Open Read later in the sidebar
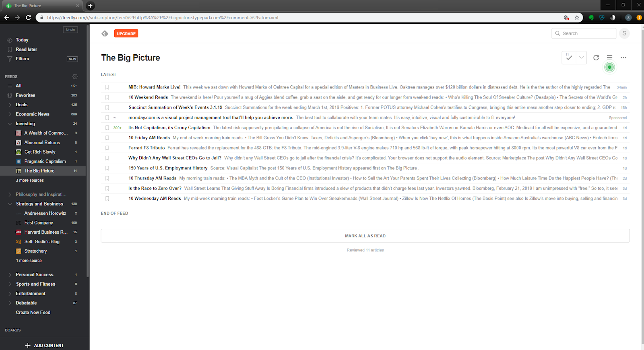This screenshot has height=350, width=644. 27,49
